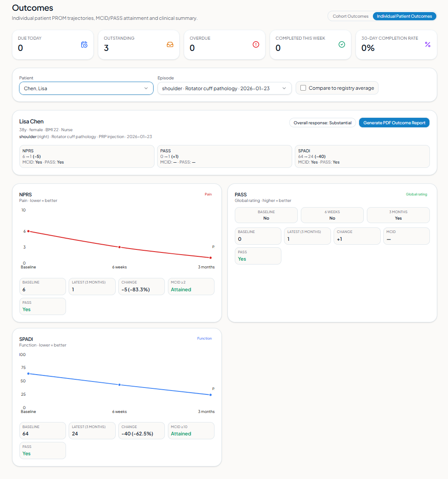Click the PASS summary card in patient header
Image resolution: width=448 pixels, height=479 pixels.
224,156
